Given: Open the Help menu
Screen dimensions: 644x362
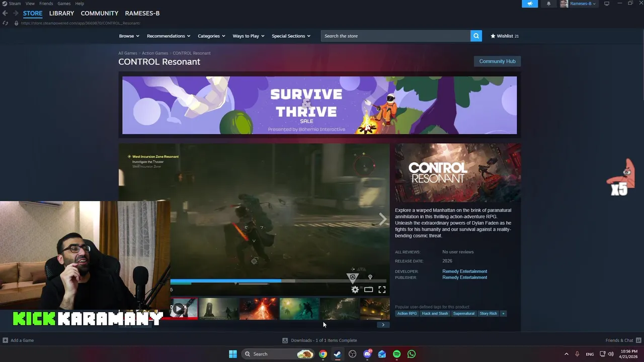Looking at the screenshot, I should pyautogui.click(x=79, y=4).
